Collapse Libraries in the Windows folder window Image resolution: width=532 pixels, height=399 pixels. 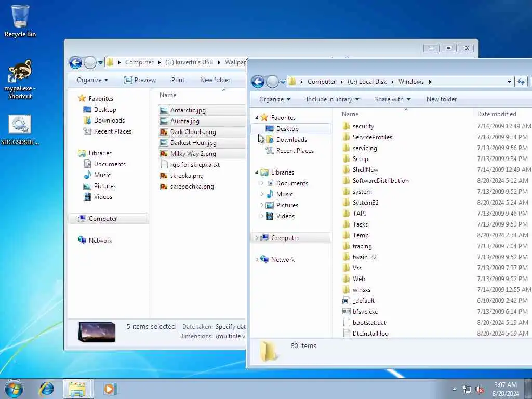(x=257, y=172)
